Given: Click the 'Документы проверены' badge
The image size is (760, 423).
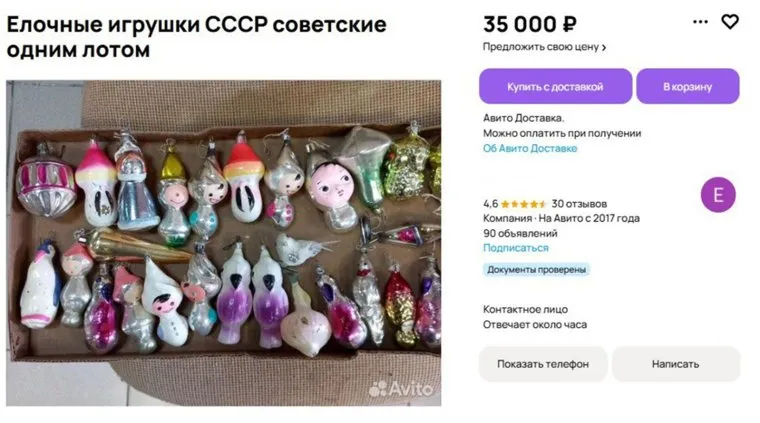Looking at the screenshot, I should pos(536,269).
